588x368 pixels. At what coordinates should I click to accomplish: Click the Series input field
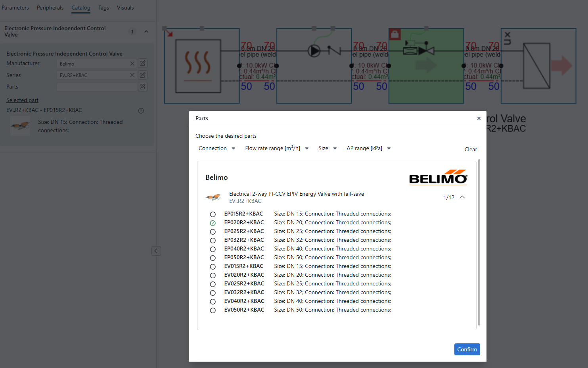(97, 75)
